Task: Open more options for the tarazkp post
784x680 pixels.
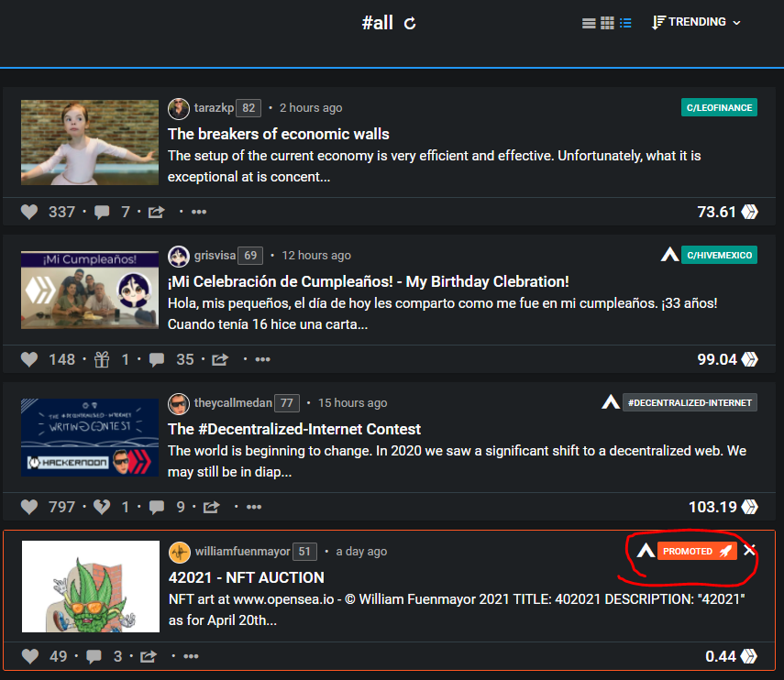Action: [x=199, y=212]
